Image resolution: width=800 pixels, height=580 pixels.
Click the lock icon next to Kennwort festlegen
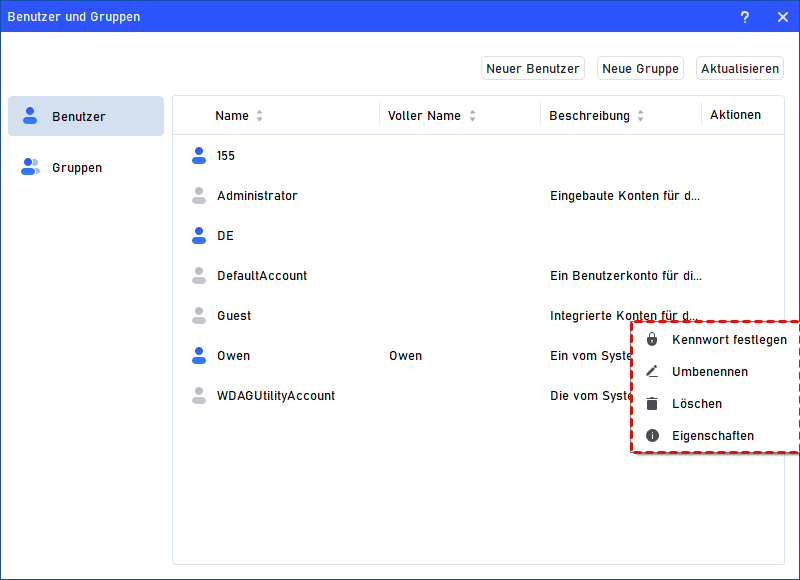point(652,340)
